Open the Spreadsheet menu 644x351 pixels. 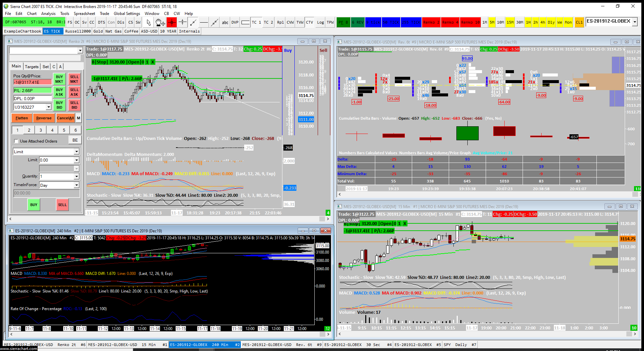[84, 14]
